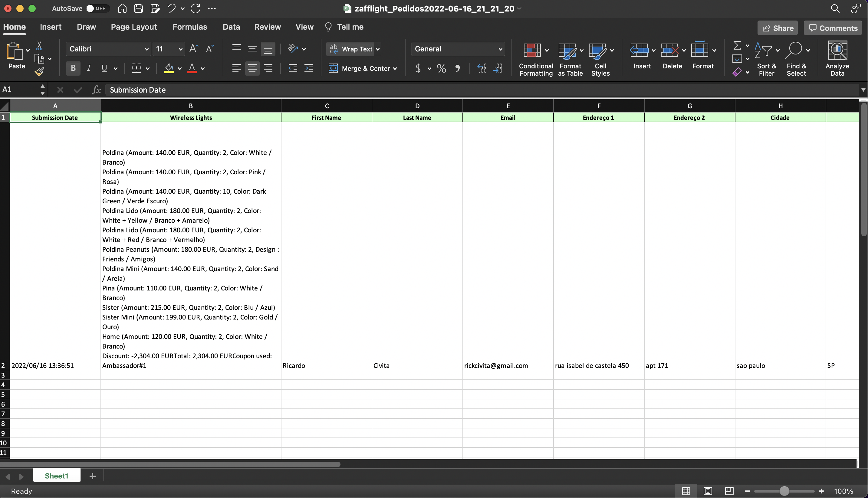
Task: Click the Comments button
Action: tap(833, 28)
